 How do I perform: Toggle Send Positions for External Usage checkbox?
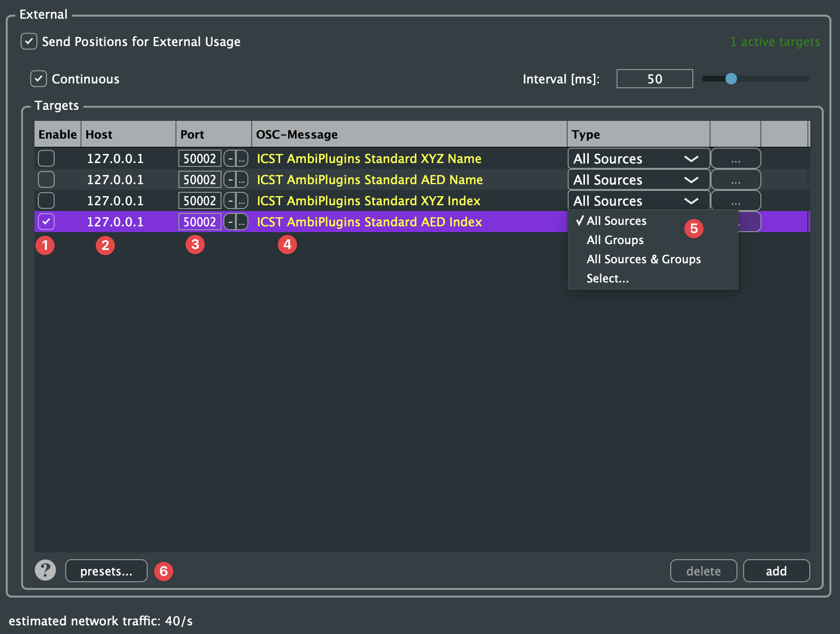29,41
